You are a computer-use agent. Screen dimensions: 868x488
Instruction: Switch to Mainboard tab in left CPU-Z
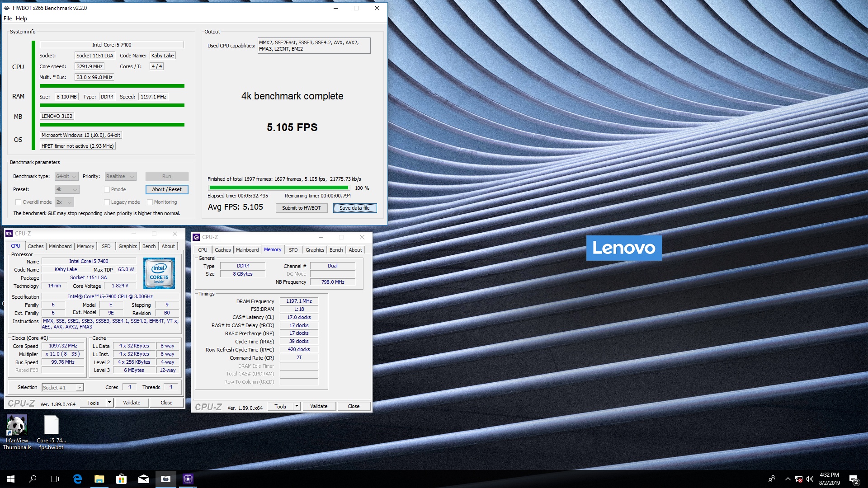60,246
